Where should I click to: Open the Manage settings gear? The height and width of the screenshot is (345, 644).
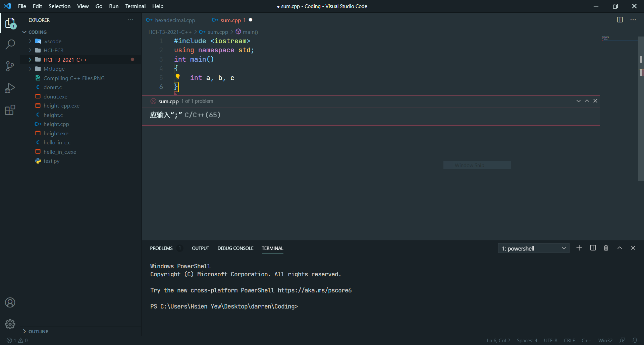pos(10,324)
